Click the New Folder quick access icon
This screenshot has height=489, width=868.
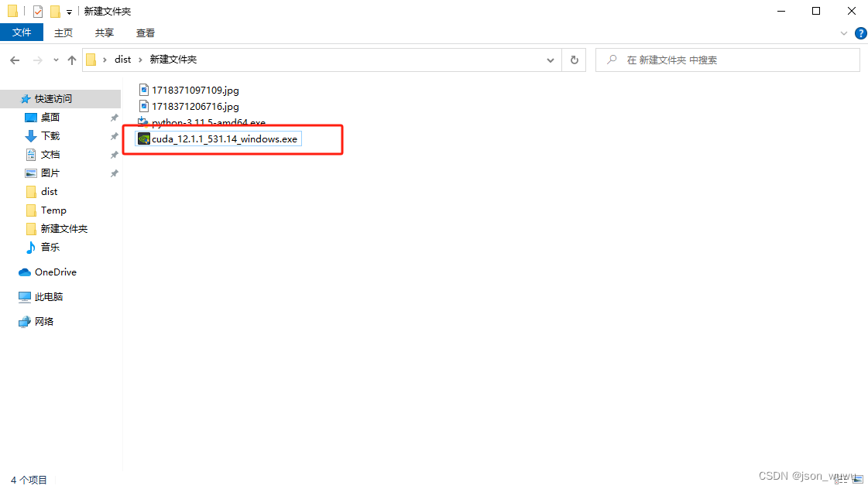click(x=55, y=11)
